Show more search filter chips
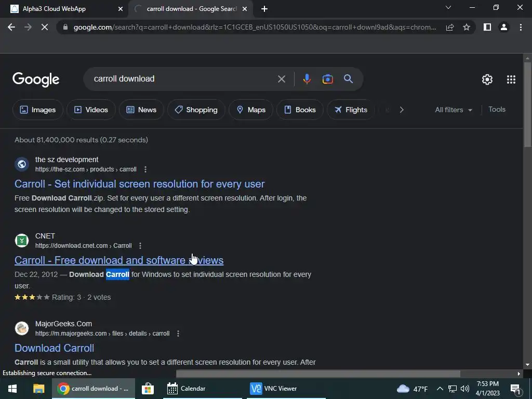Image resolution: width=532 pixels, height=399 pixels. click(x=402, y=110)
